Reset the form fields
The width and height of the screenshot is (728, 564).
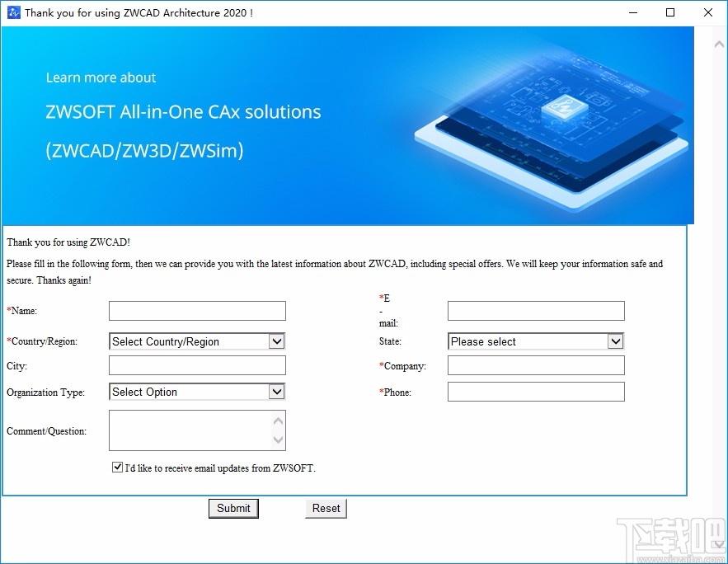pos(326,508)
